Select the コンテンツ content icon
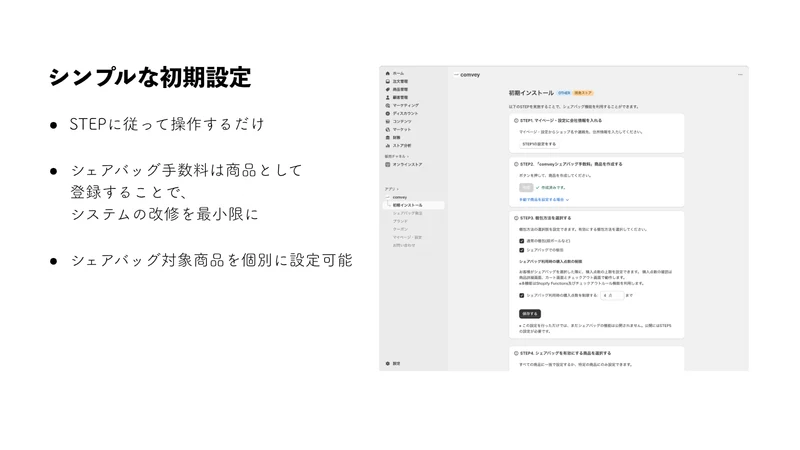Viewport: 800px width, 450px height. coord(388,121)
